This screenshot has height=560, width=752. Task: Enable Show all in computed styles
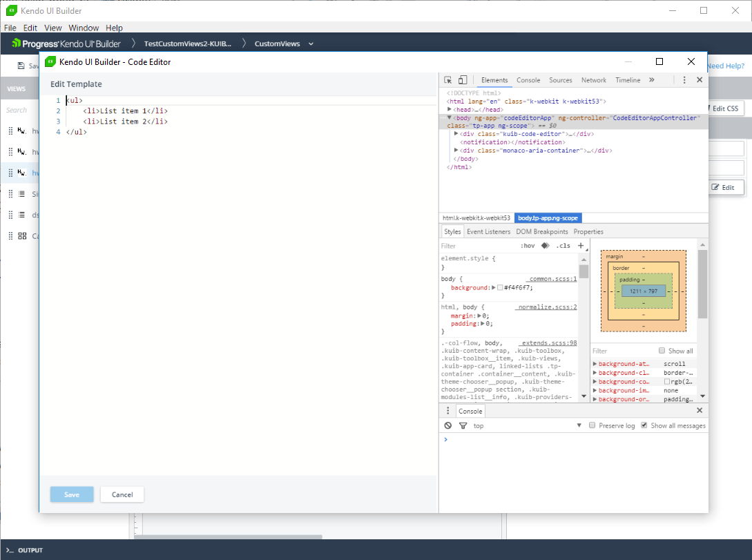[x=661, y=351]
